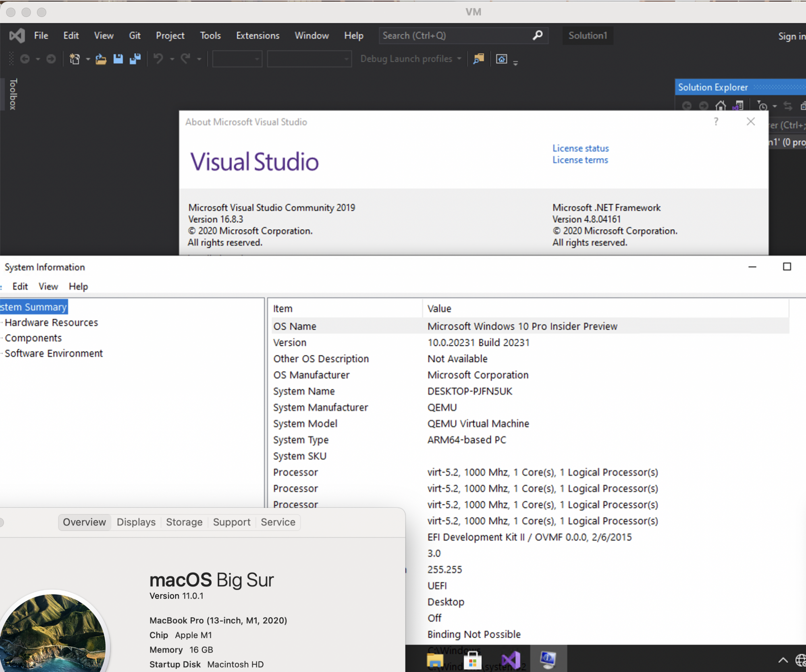Click Sign in at top right of Visual Studio
This screenshot has height=672, width=806.
click(x=791, y=36)
